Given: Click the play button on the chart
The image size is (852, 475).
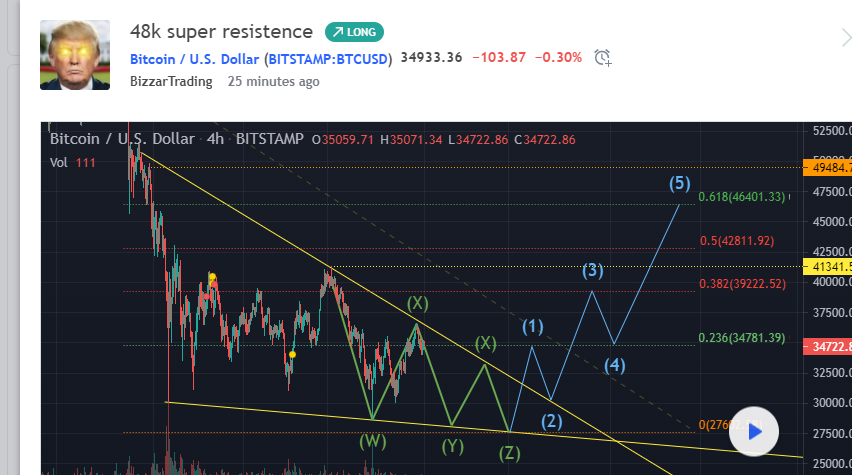Looking at the screenshot, I should click(755, 432).
